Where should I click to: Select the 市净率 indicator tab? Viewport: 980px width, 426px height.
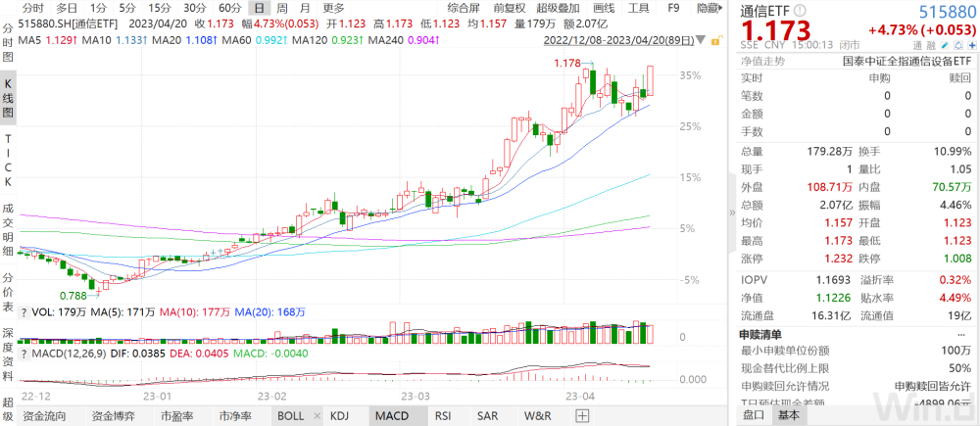(235, 416)
